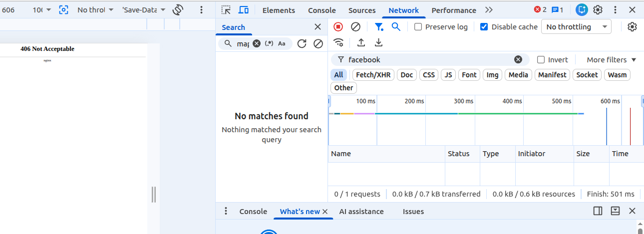Activate the inspect element picker icon
644x234 pixels.
pyautogui.click(x=226, y=10)
